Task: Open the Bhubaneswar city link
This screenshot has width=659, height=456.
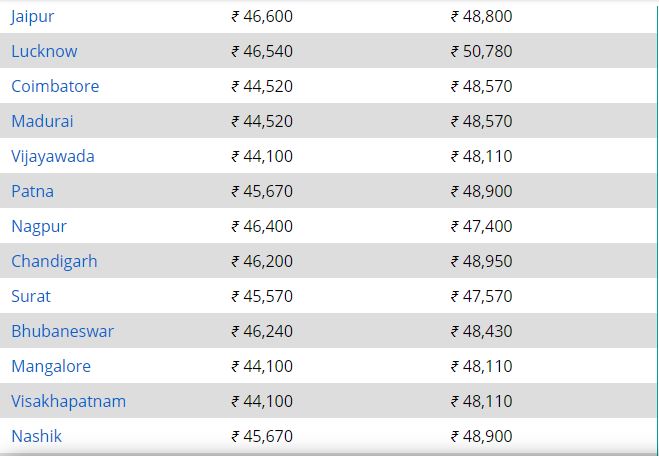Action: (62, 331)
